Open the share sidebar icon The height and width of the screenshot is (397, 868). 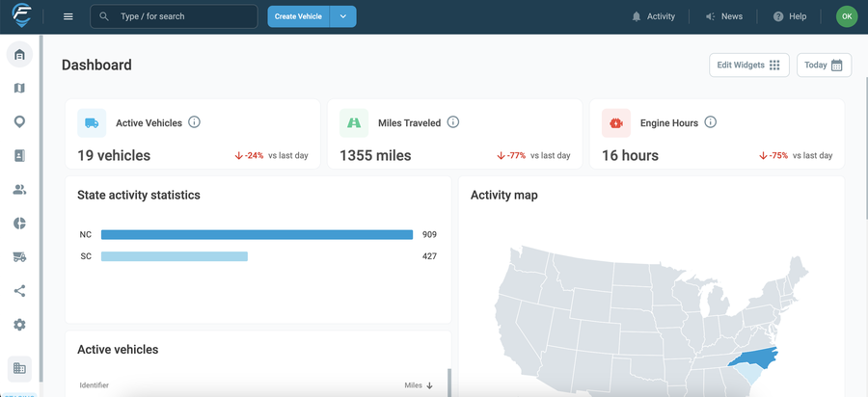[x=19, y=291]
